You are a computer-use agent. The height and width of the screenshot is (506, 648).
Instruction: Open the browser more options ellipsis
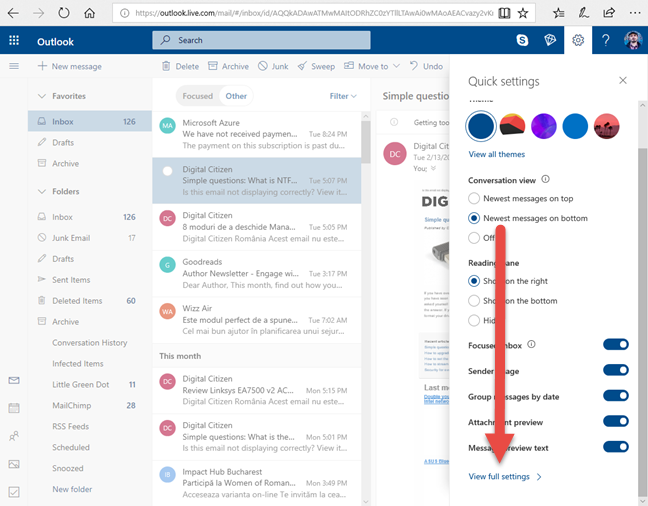(x=635, y=13)
